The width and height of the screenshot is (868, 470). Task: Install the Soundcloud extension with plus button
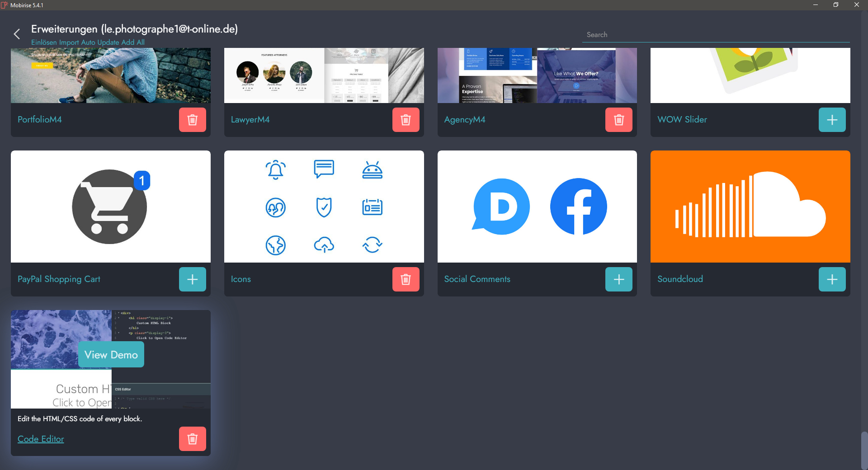(832, 279)
